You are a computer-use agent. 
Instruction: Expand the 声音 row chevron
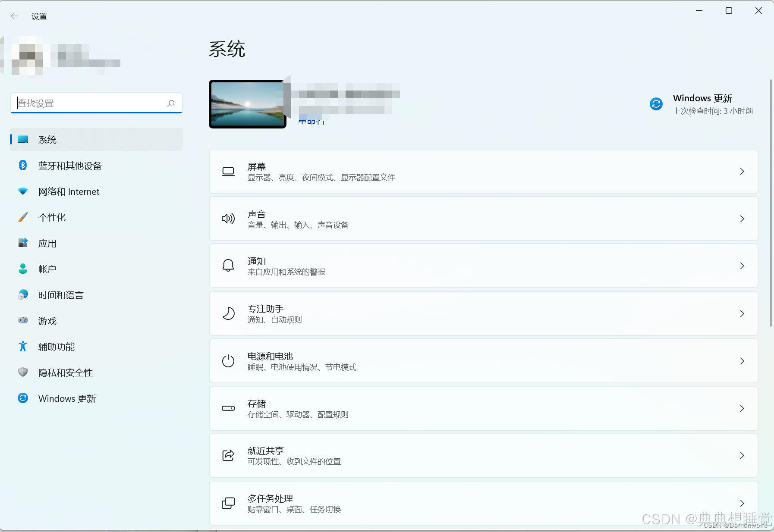742,219
